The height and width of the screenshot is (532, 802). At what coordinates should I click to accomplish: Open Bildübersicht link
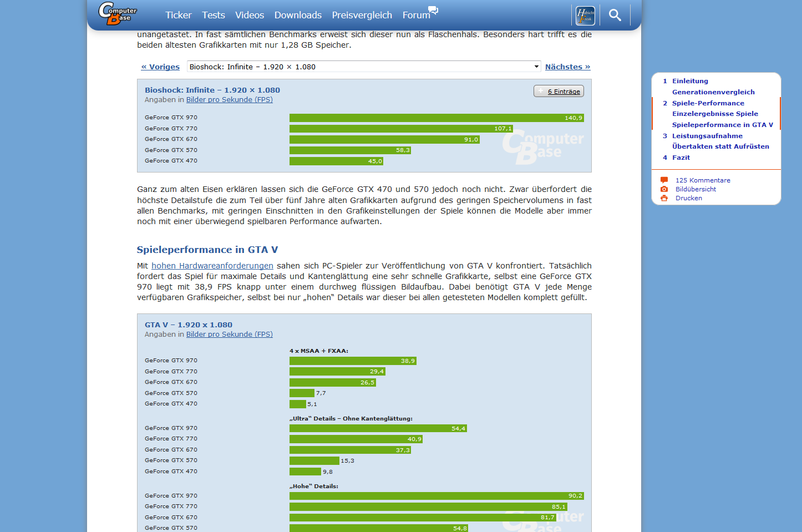(x=696, y=189)
